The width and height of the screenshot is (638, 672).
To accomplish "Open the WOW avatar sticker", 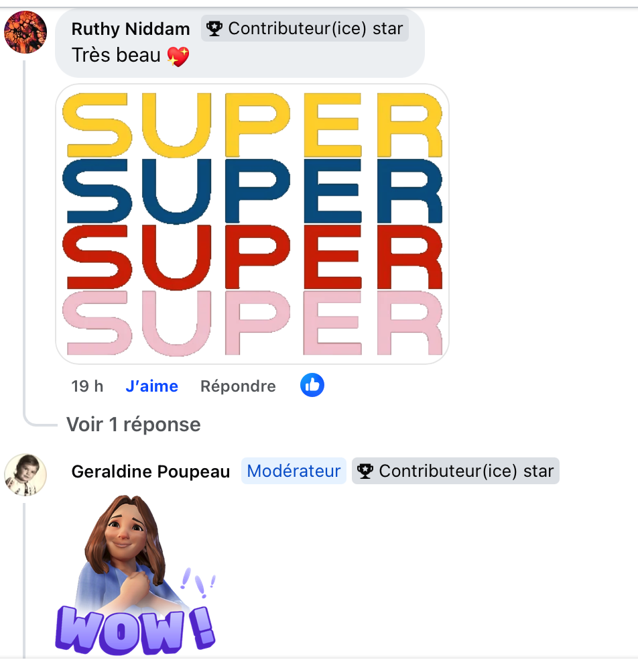I will click(x=136, y=575).
